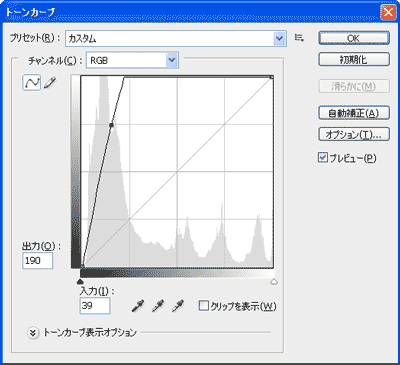Click the black point input slider
The image size is (400, 365).
point(80,282)
